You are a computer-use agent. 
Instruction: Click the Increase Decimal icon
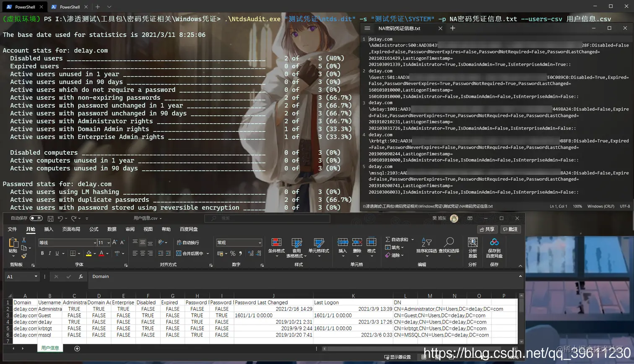[251, 253]
